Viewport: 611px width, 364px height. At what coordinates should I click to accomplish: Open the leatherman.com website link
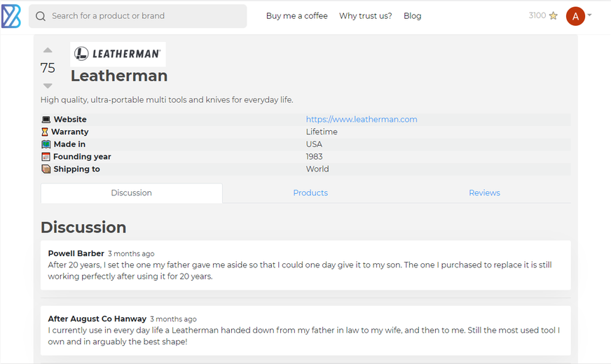pyautogui.click(x=362, y=120)
